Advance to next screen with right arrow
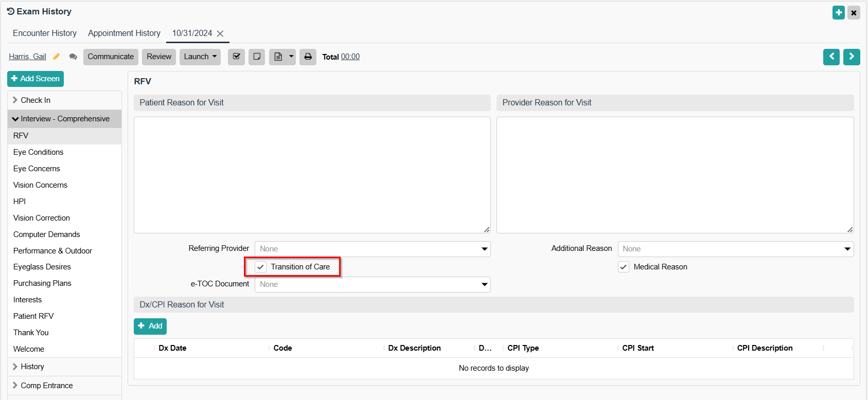 (x=852, y=57)
